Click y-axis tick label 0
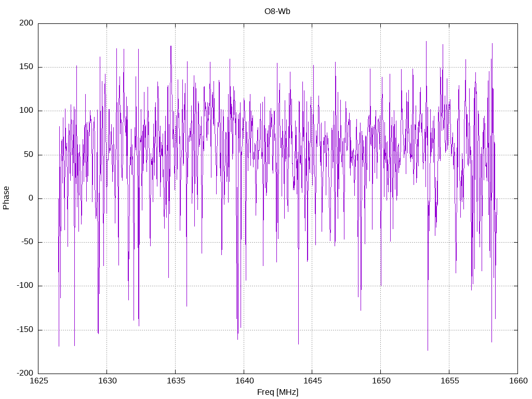This screenshot has height=399, width=532. [31, 198]
